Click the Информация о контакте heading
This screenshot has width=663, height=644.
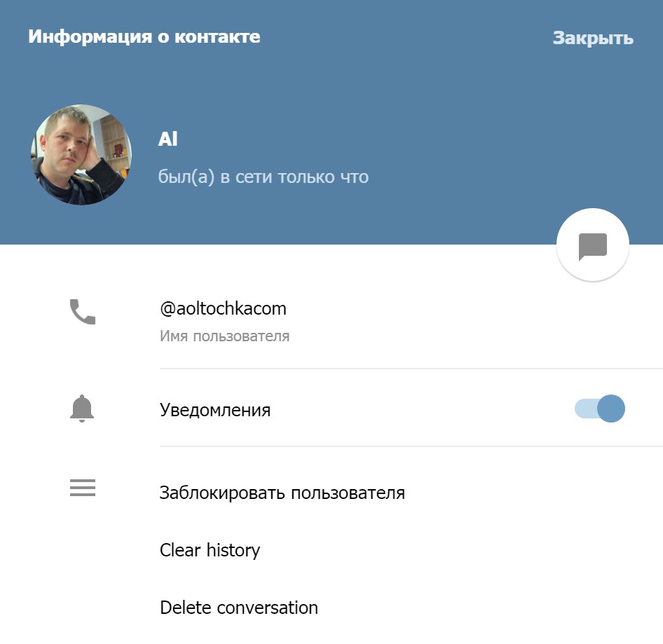[144, 36]
